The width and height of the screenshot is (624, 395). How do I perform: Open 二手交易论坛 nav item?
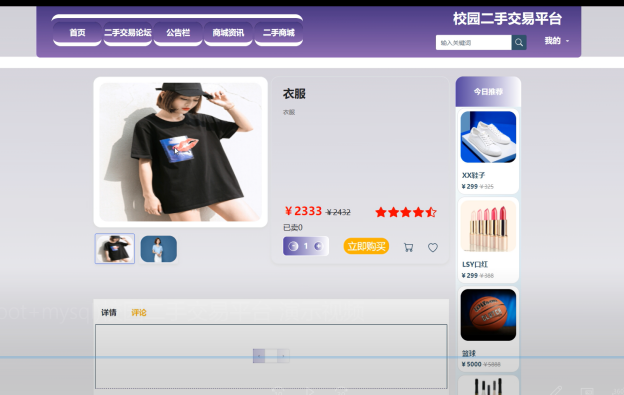click(128, 33)
